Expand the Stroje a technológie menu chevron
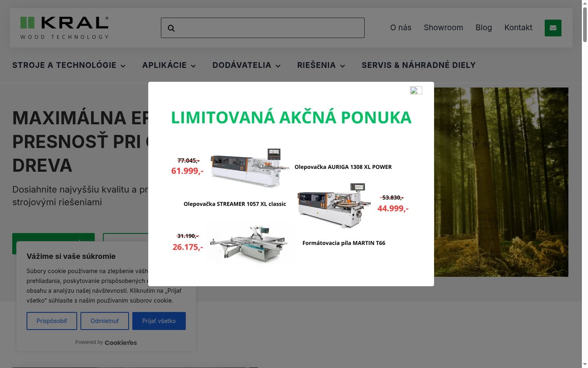Viewport: 588px width, 368px height. [123, 66]
